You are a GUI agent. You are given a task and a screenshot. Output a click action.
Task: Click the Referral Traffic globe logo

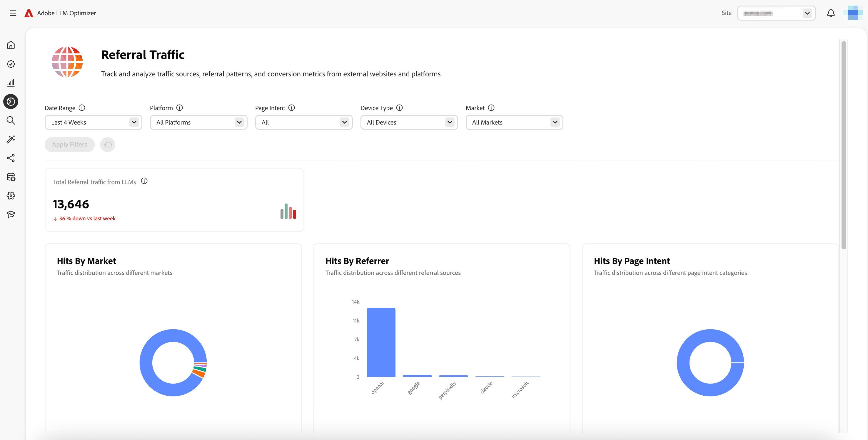67,62
